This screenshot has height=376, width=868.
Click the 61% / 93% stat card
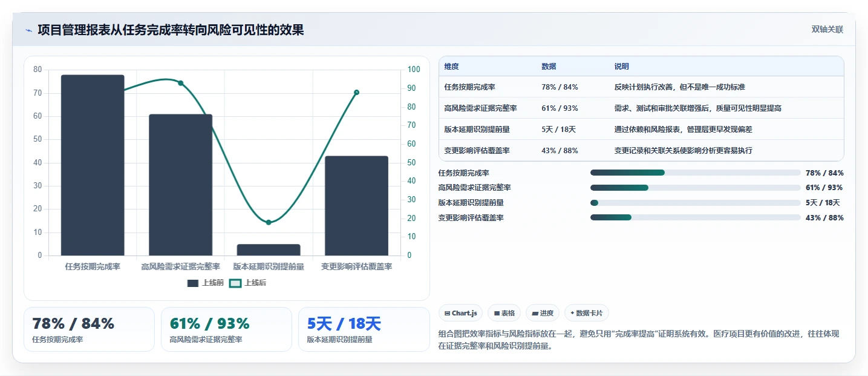(x=226, y=329)
